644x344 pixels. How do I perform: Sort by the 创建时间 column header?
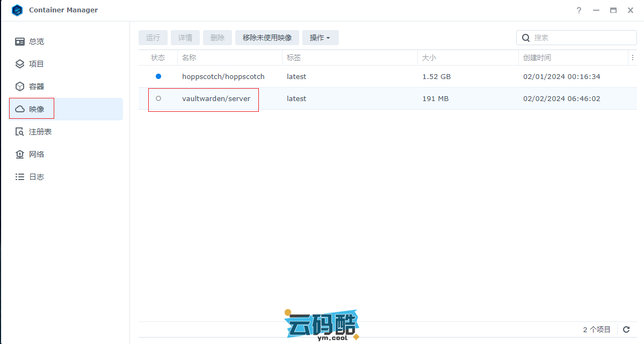pos(537,58)
